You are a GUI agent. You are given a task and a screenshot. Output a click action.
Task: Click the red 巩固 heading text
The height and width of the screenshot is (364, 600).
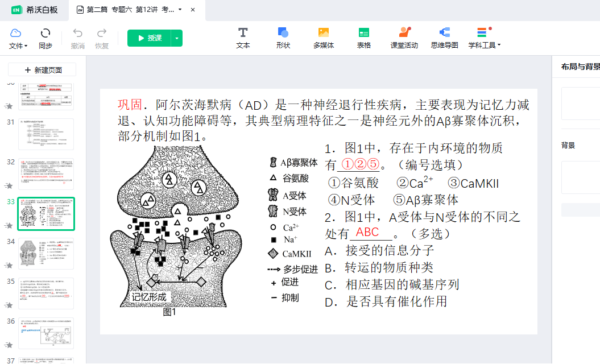(x=130, y=105)
